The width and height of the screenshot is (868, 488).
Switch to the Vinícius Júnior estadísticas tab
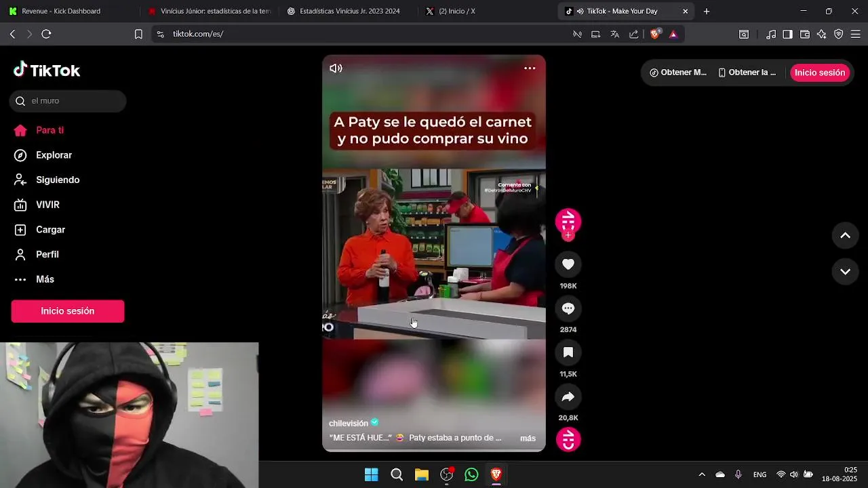pyautogui.click(x=209, y=11)
